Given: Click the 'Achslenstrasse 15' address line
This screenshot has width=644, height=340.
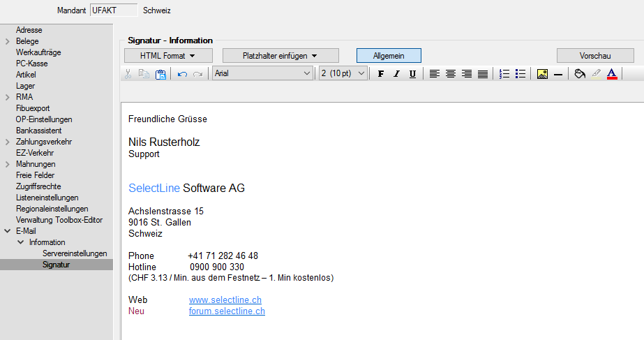Looking at the screenshot, I should [166, 212].
